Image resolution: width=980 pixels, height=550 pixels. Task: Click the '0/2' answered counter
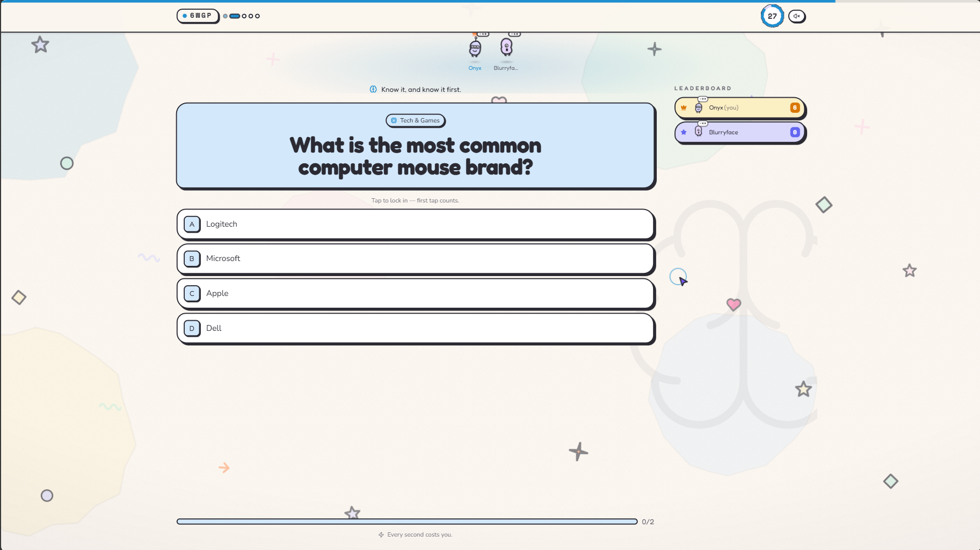[x=648, y=522]
